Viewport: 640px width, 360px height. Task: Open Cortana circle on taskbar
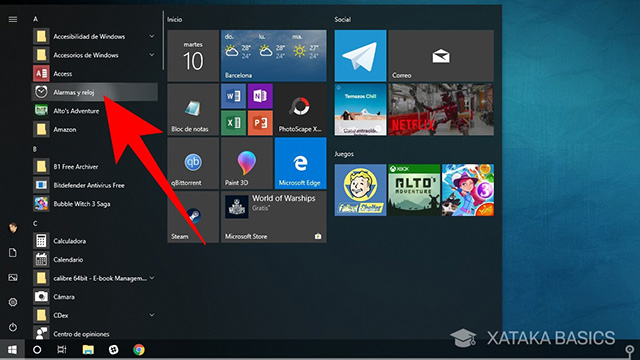pos(37,350)
